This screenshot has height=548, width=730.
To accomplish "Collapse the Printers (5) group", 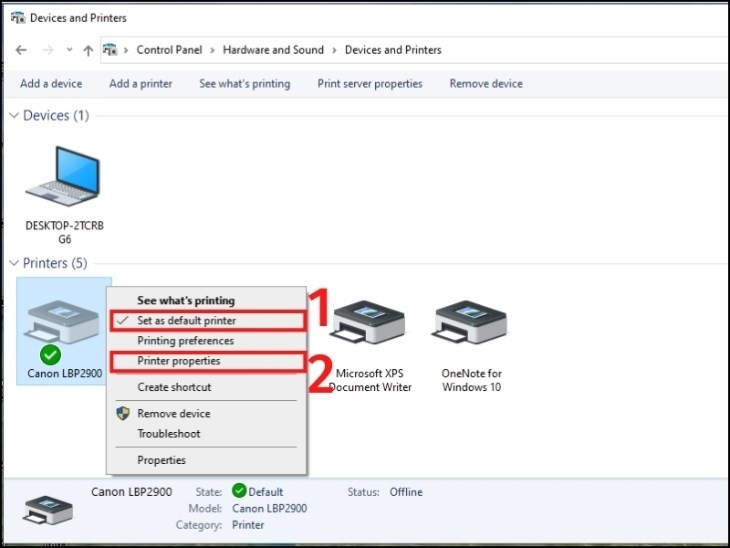I will pos(14,263).
